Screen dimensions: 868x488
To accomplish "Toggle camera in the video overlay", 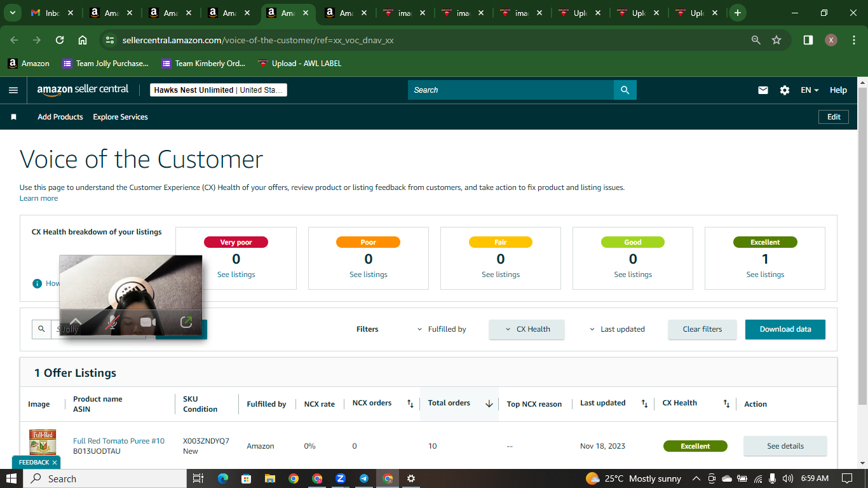I will click(x=148, y=323).
